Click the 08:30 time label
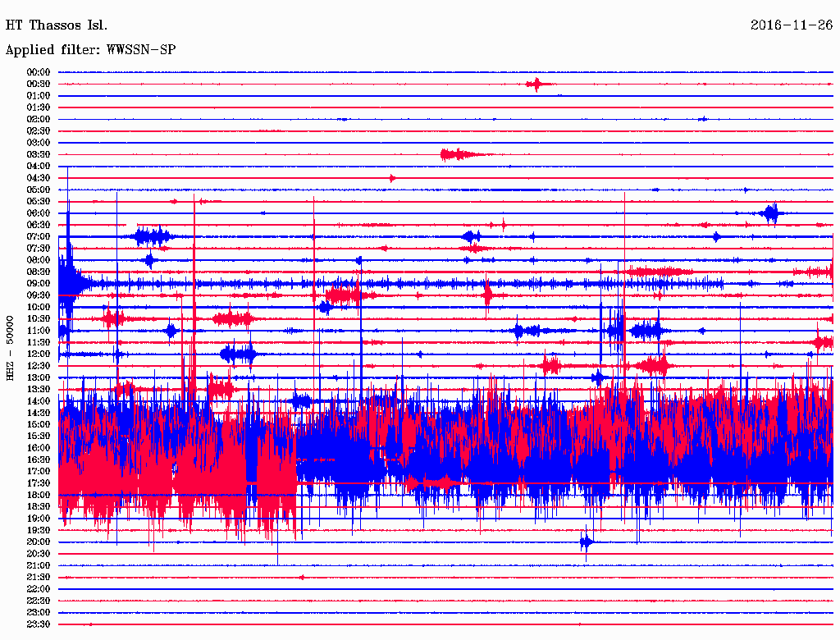 [x=39, y=272]
